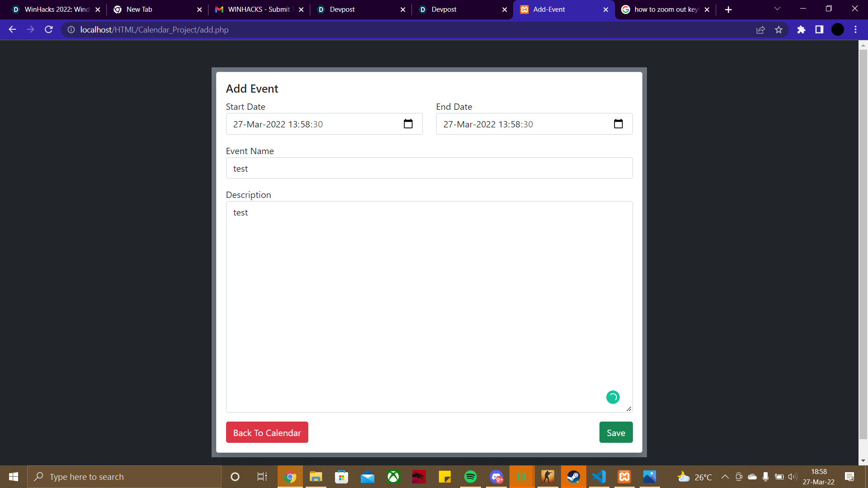Open Spotify from the taskbar
The width and height of the screenshot is (868, 488).
470,477
